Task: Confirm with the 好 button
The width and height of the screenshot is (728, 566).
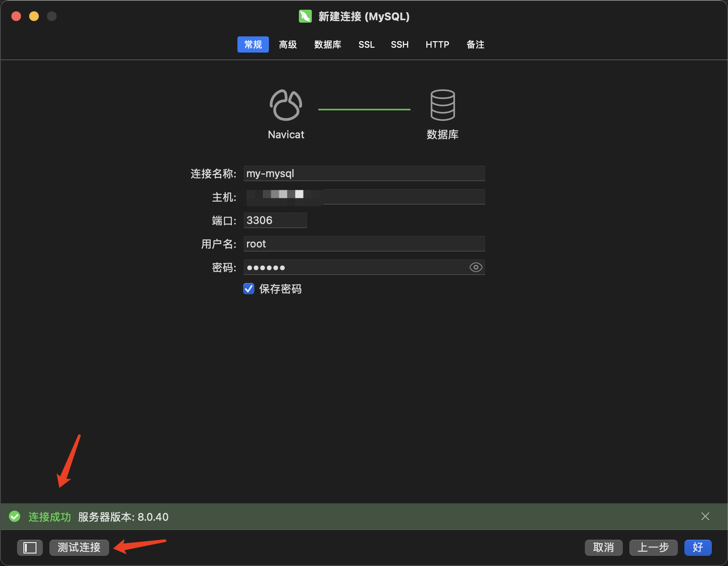Action: [698, 548]
